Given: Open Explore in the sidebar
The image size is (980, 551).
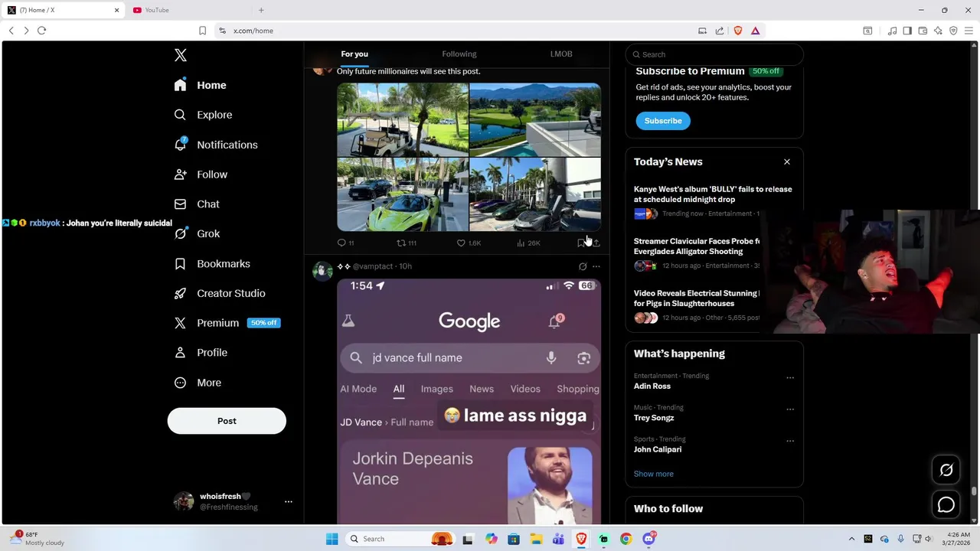Looking at the screenshot, I should (203, 115).
